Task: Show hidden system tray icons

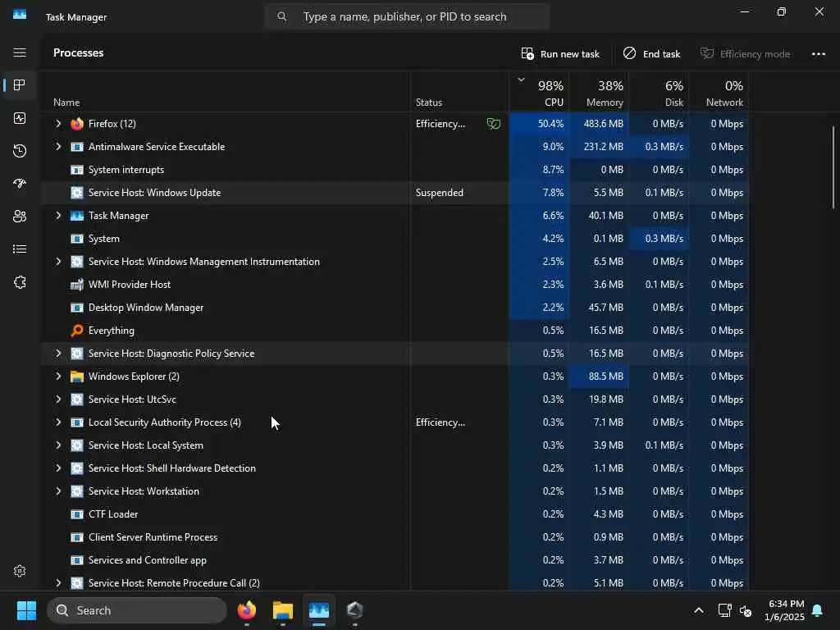Action: coord(699,610)
